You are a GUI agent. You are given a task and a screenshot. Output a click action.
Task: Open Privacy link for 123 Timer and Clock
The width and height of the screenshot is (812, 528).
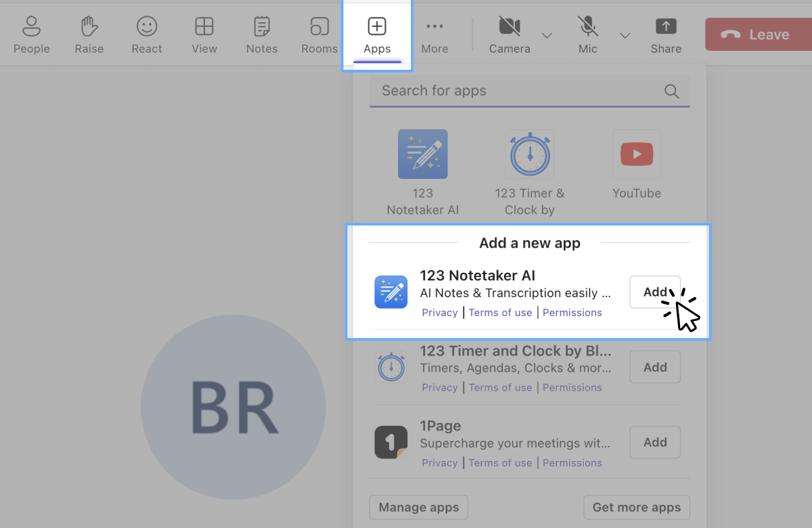point(440,388)
